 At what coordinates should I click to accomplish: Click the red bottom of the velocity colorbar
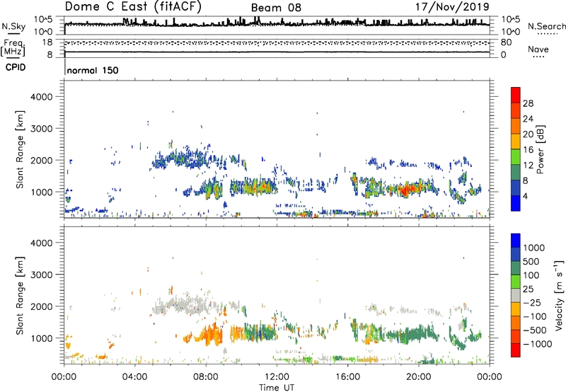516,350
